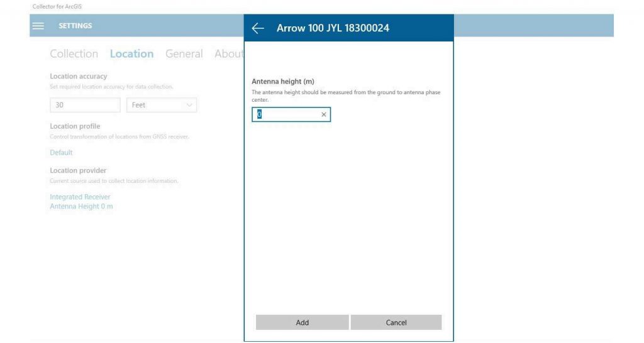Click the Add button
644x343 pixels.
(x=303, y=322)
